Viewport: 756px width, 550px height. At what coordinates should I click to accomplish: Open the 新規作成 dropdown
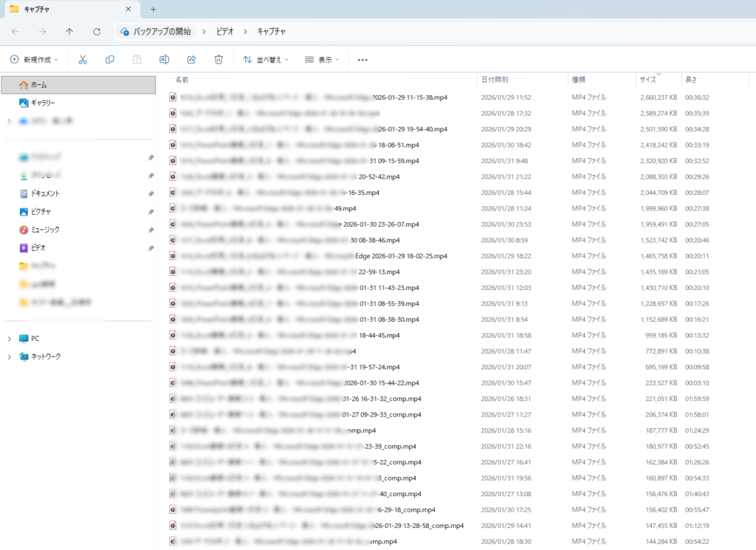point(34,60)
